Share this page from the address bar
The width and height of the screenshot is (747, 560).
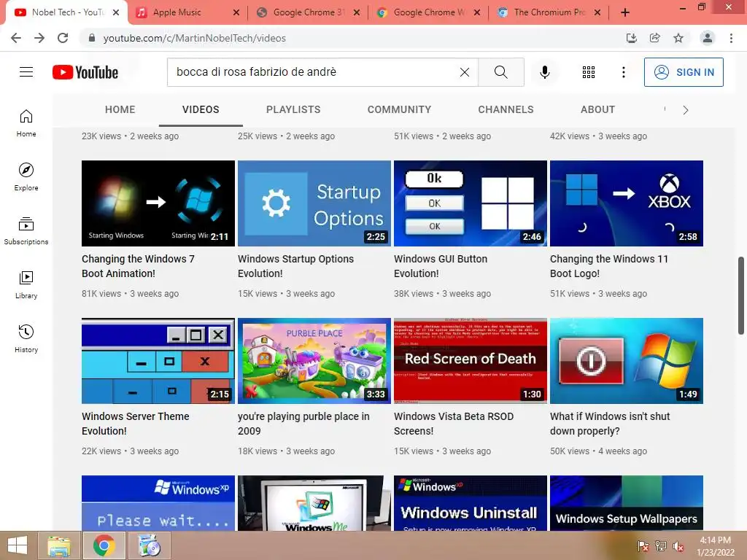pyautogui.click(x=655, y=38)
